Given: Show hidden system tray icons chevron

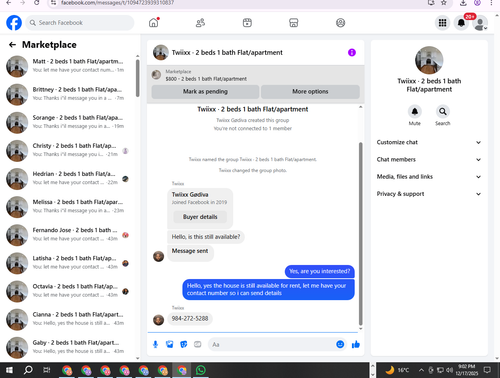Looking at the screenshot, I should tap(421, 370).
